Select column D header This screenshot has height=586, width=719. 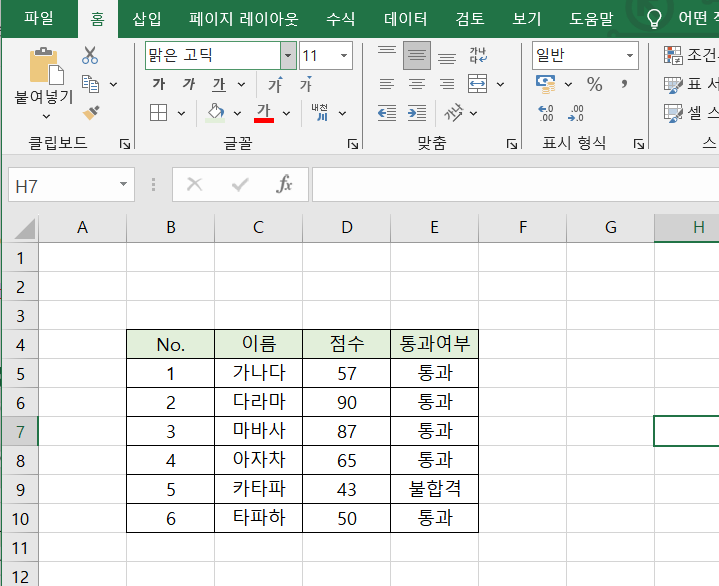[347, 227]
